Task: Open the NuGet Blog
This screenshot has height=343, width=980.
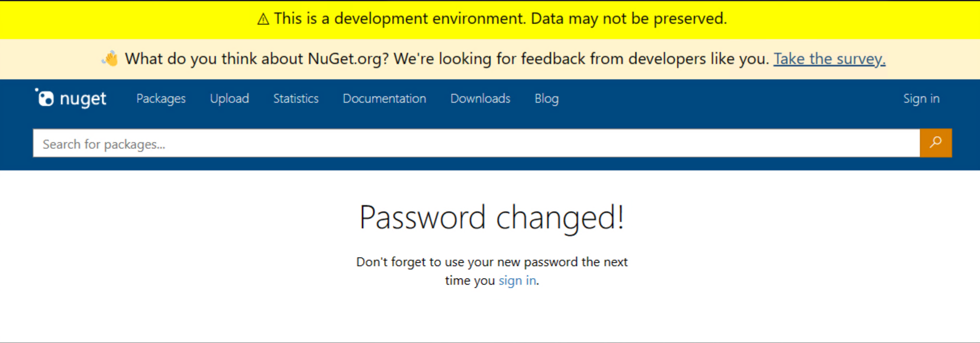Action: click(546, 98)
